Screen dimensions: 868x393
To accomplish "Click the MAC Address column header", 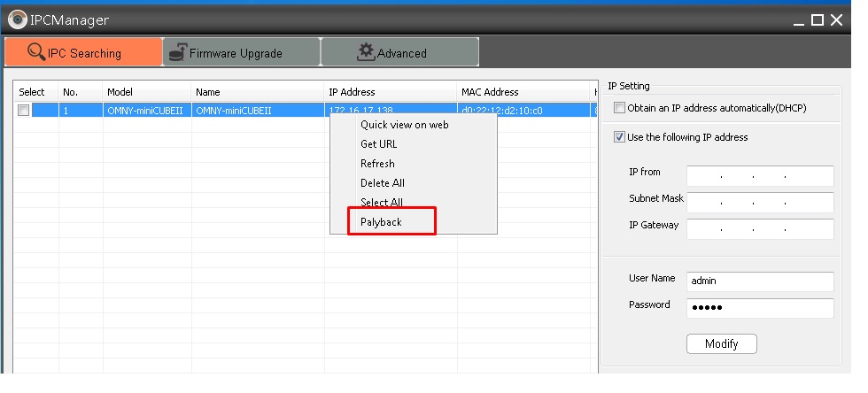I will coord(523,92).
